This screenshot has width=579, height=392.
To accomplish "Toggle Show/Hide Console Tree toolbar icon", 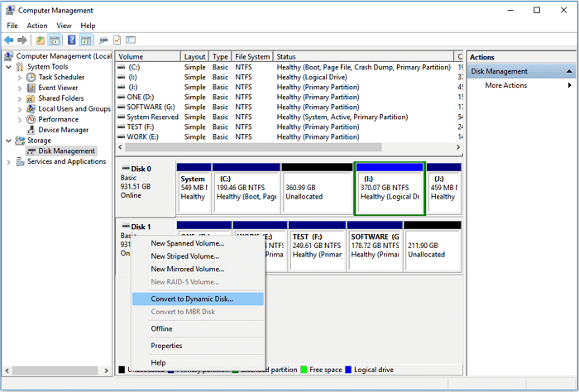I will point(55,40).
